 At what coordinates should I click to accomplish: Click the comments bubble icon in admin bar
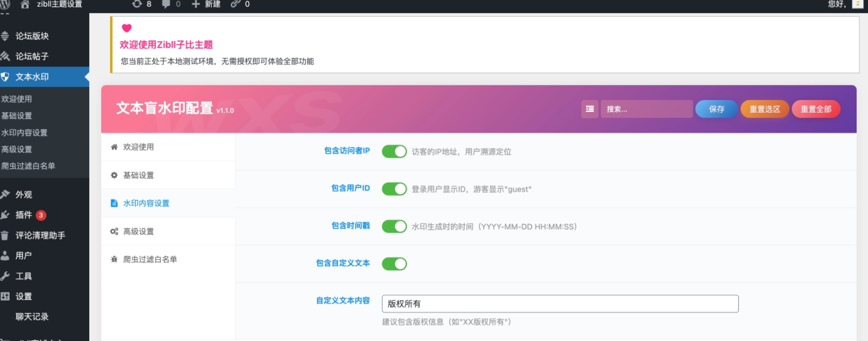pyautogui.click(x=166, y=4)
